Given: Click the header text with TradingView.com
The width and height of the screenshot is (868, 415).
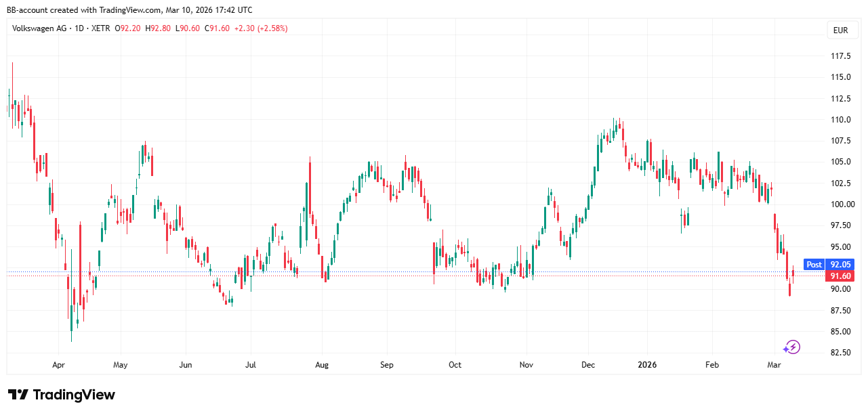Looking at the screenshot, I should [x=129, y=10].
